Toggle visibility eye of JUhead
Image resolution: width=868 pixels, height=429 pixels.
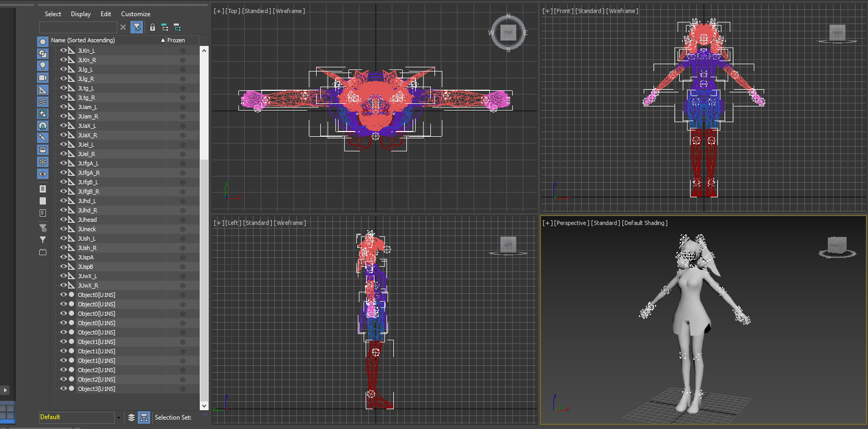point(64,220)
